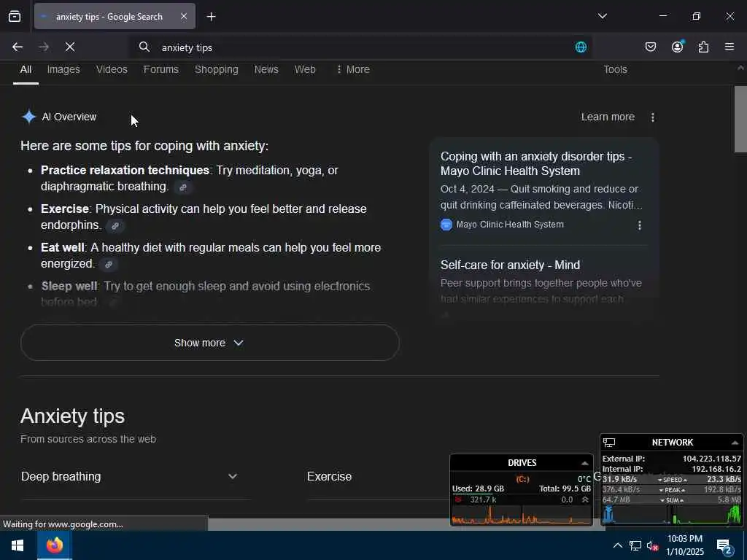The width and height of the screenshot is (747, 560).
Task: Open Mayo Clinic result three-dot menu
Action: tap(639, 225)
